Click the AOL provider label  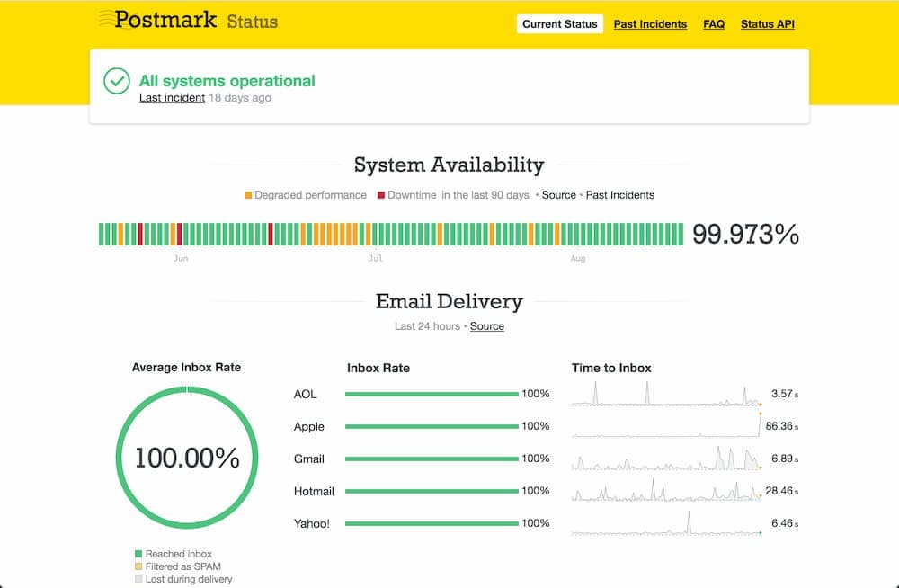pos(305,394)
